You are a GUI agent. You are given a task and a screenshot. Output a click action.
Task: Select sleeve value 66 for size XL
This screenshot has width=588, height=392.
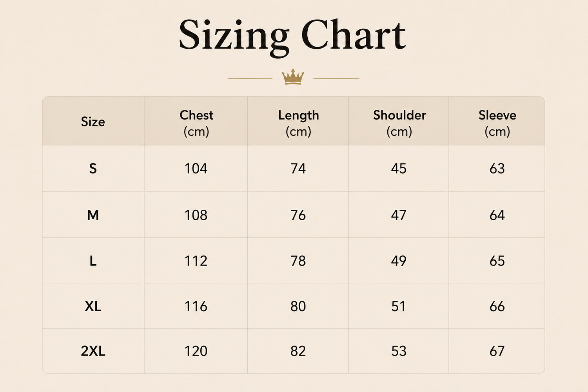[497, 306]
